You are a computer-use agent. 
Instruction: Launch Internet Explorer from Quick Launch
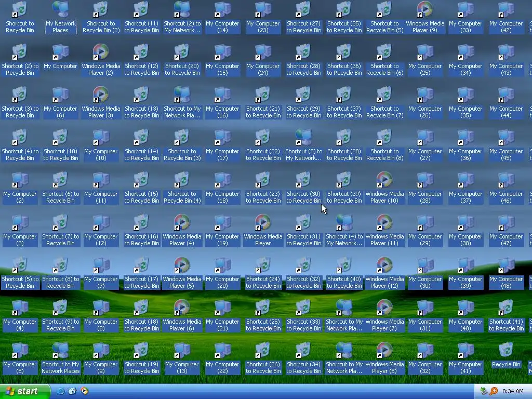(60, 391)
